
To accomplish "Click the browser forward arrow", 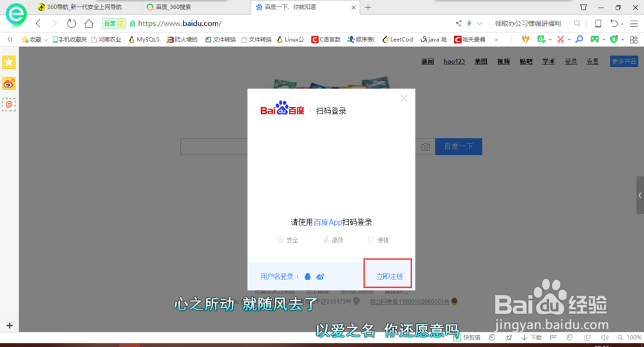I will click(54, 23).
